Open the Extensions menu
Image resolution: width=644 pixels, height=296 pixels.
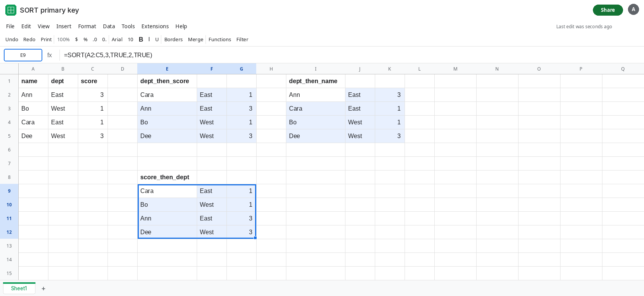click(155, 26)
